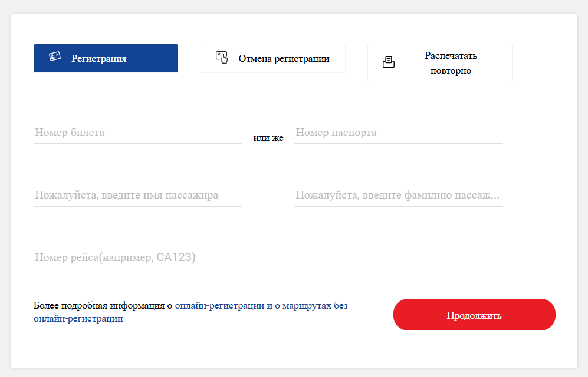Click the printer icon for reprint
588x377 pixels.
click(x=389, y=62)
